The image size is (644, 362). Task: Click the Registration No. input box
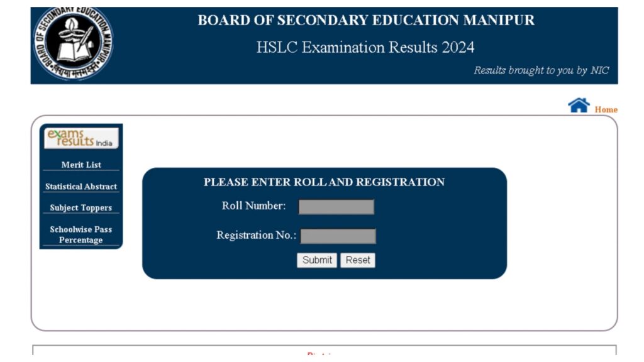click(338, 235)
